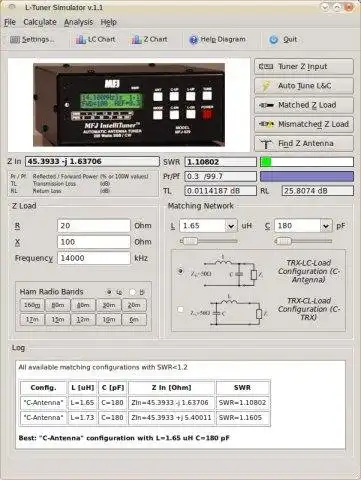
Task: Click the MFJ IntelliTuner photo
Action: coord(129,105)
